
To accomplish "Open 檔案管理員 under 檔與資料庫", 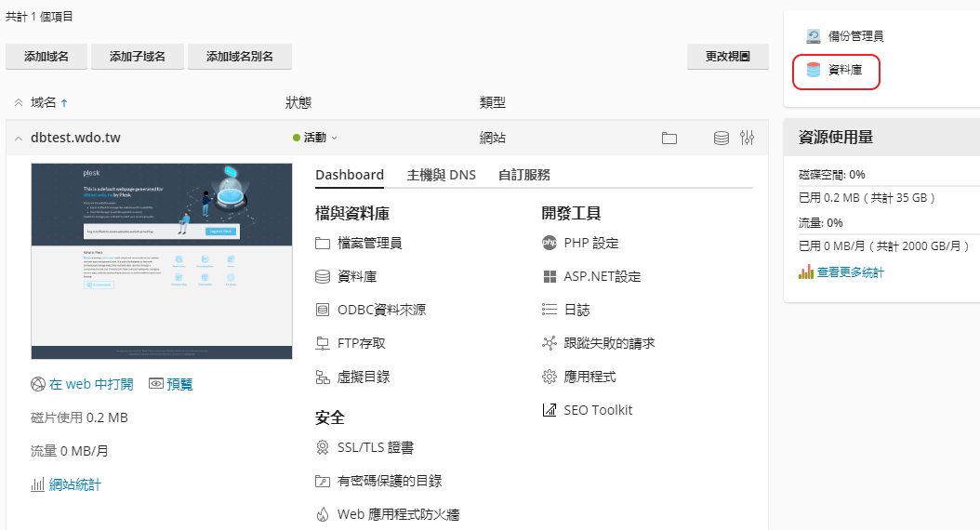I will pos(369,243).
